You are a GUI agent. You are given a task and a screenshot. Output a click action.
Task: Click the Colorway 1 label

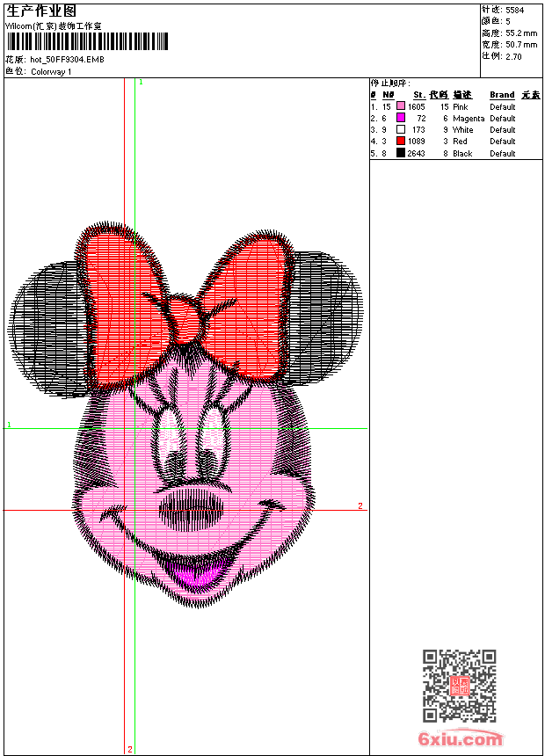[51, 72]
